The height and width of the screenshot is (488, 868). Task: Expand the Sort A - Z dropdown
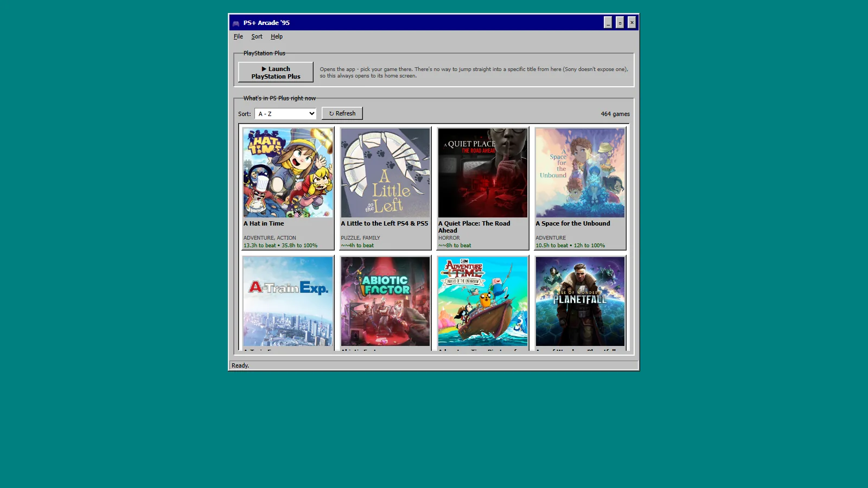pyautogui.click(x=285, y=114)
